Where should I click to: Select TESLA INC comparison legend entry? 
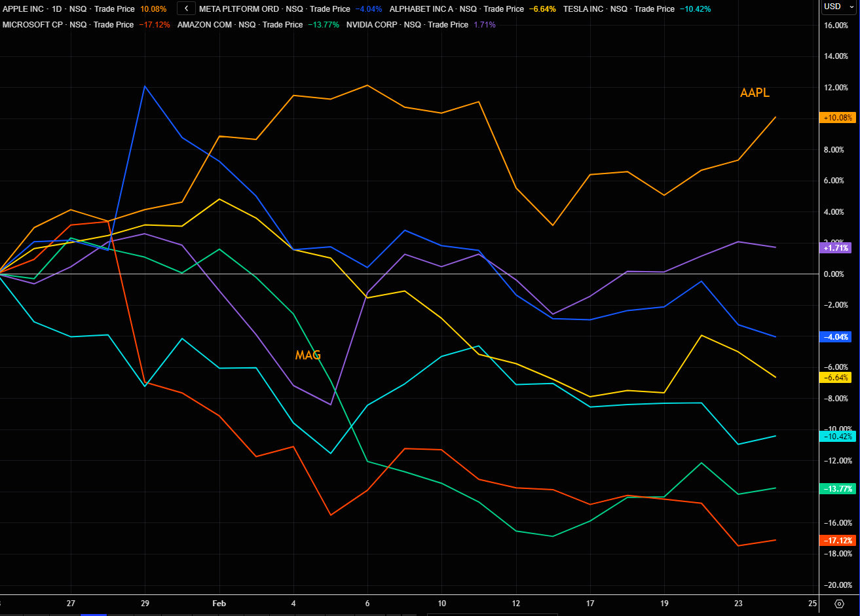[585, 9]
